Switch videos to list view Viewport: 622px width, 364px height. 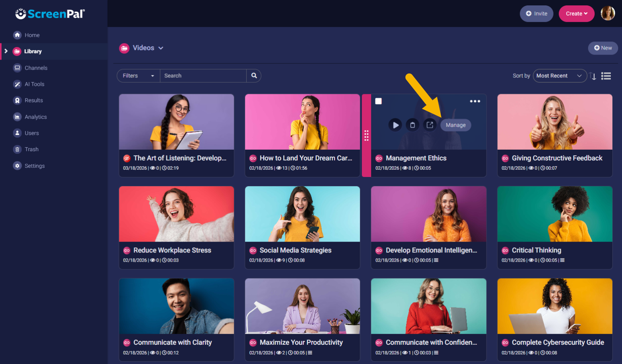click(606, 76)
